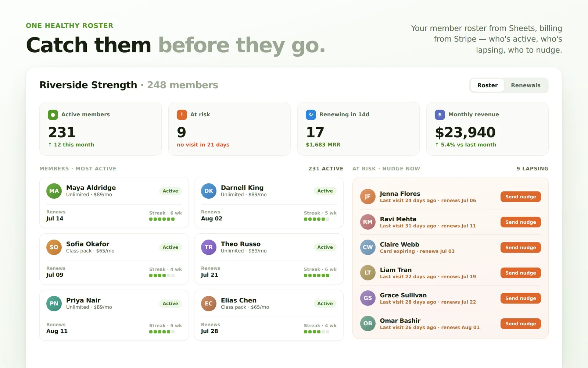Image resolution: width=588 pixels, height=368 pixels.
Task: Click the '$1,683 MRR' text
Action: 323,145
